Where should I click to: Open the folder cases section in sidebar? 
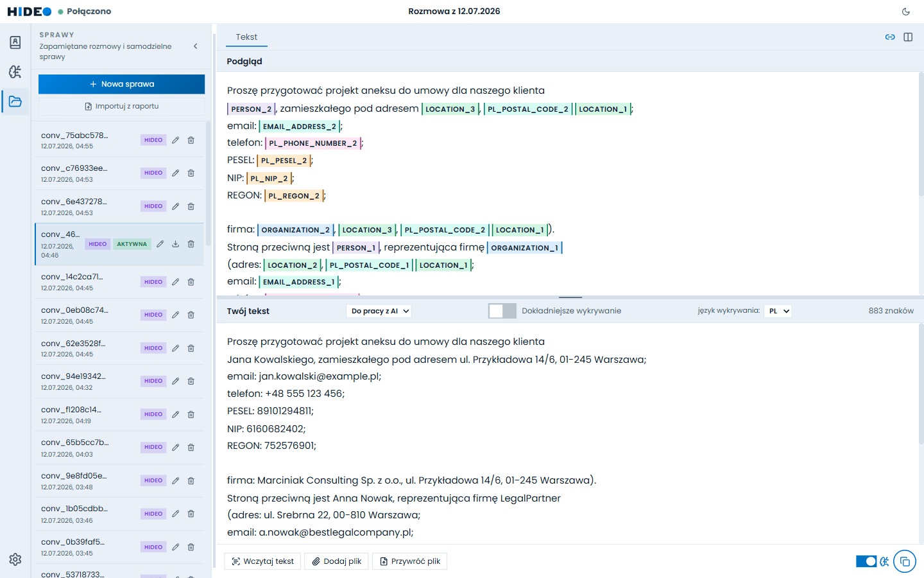[x=15, y=101]
